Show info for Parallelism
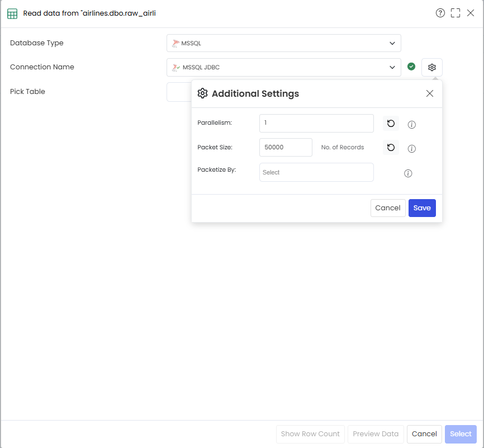This screenshot has width=484, height=448. 412,125
